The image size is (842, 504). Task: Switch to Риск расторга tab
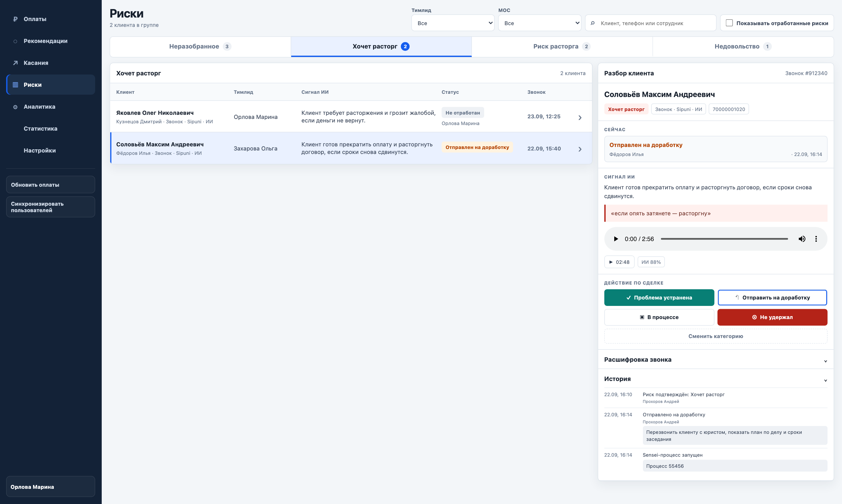pos(562,46)
